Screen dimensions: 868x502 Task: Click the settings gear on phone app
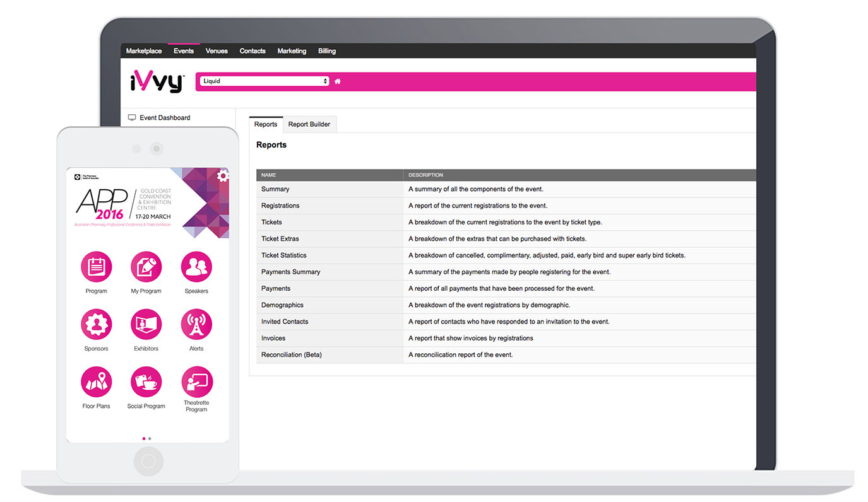[x=222, y=176]
